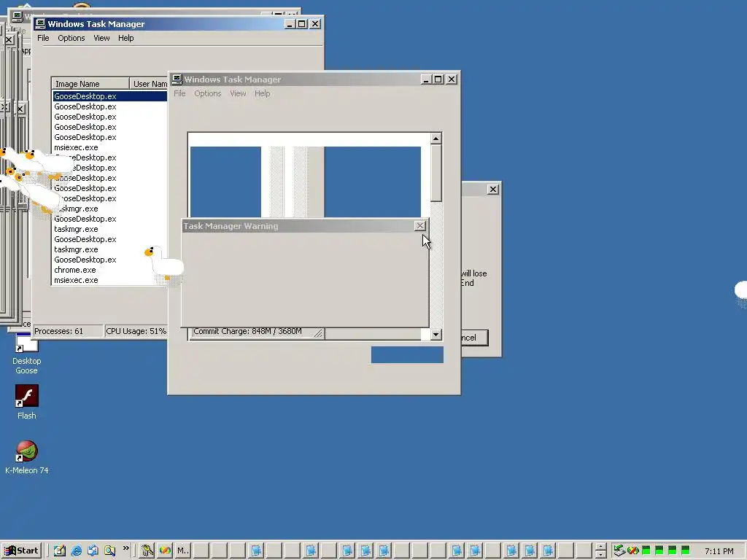The width and height of the screenshot is (747, 560).
Task: Open Options menu in the front Task Manager
Action: [x=207, y=93]
